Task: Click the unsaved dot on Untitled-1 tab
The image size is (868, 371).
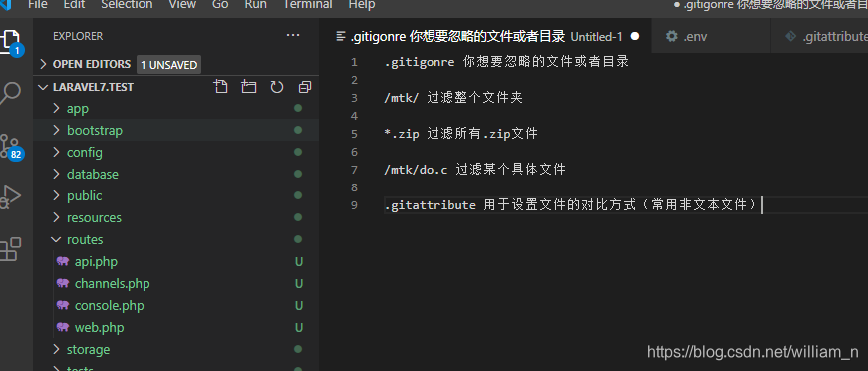Action: 635,36
